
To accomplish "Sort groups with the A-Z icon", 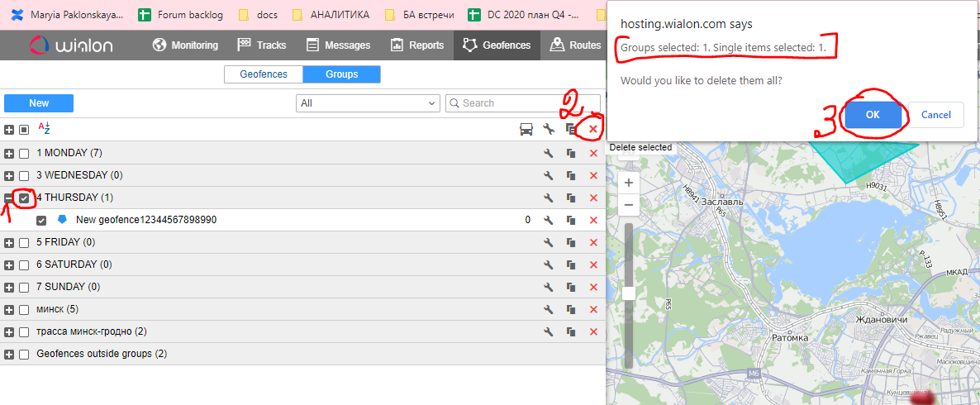I will (45, 129).
